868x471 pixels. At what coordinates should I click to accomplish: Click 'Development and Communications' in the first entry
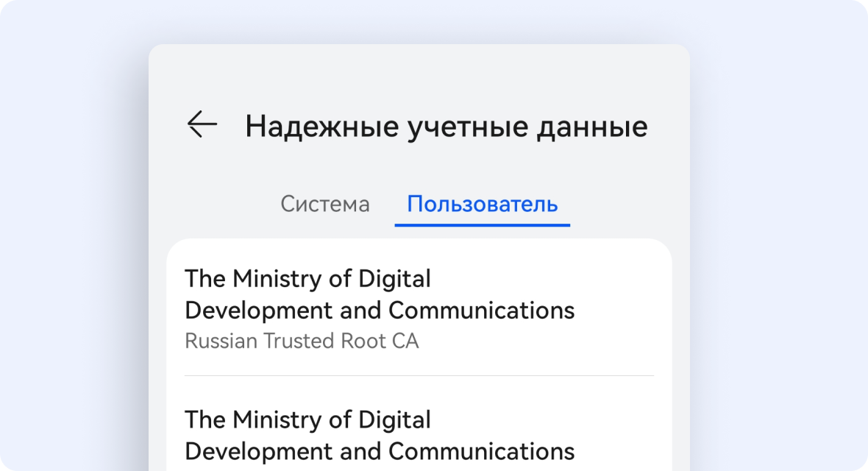(x=380, y=311)
